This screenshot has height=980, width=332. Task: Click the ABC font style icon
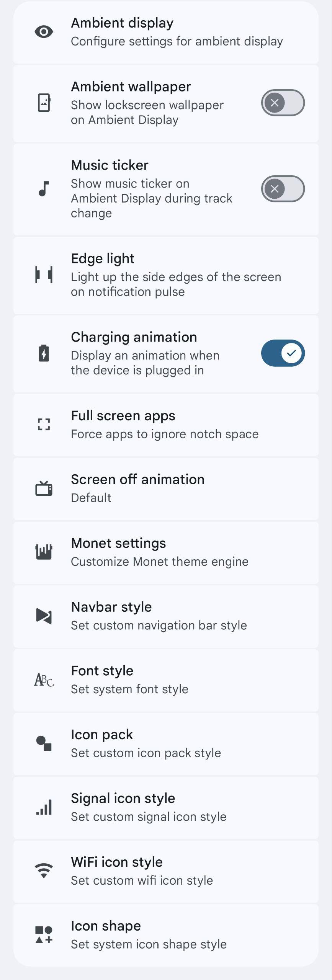44,680
